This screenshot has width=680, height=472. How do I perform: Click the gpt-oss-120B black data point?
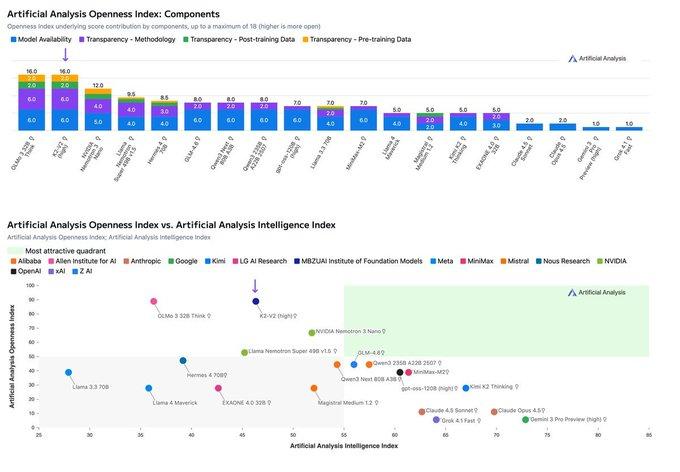coord(400,372)
